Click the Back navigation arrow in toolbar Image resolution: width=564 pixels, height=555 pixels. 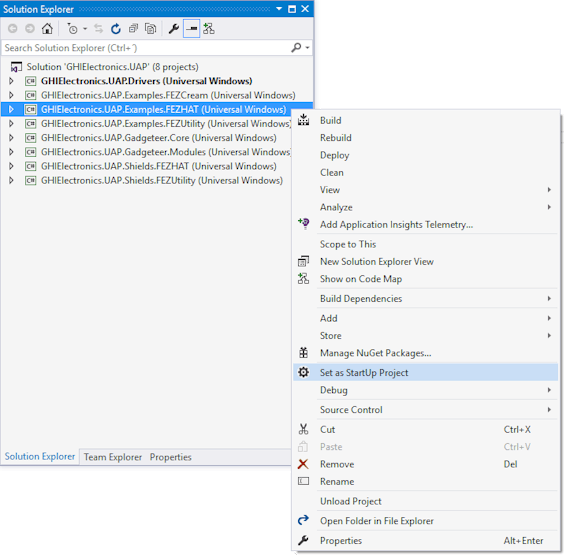pyautogui.click(x=13, y=28)
